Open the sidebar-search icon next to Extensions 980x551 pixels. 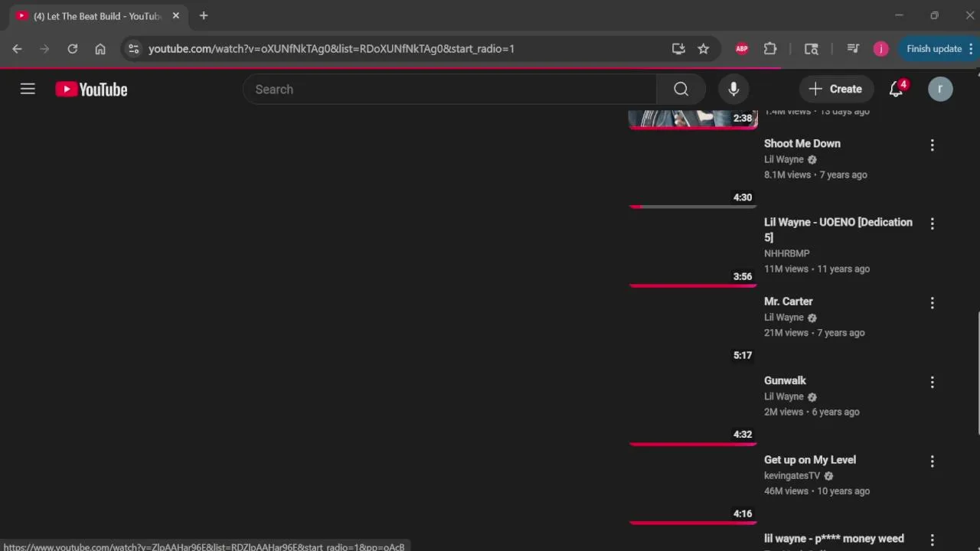812,49
